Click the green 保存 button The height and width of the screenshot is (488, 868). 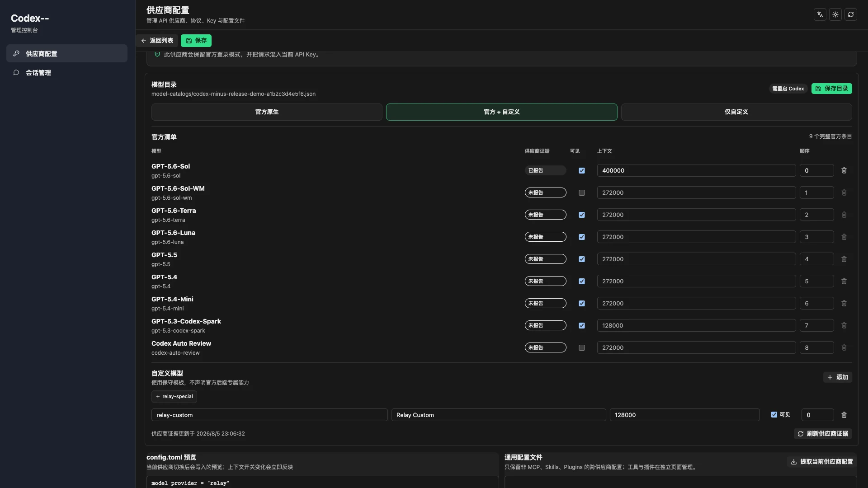pyautogui.click(x=196, y=41)
